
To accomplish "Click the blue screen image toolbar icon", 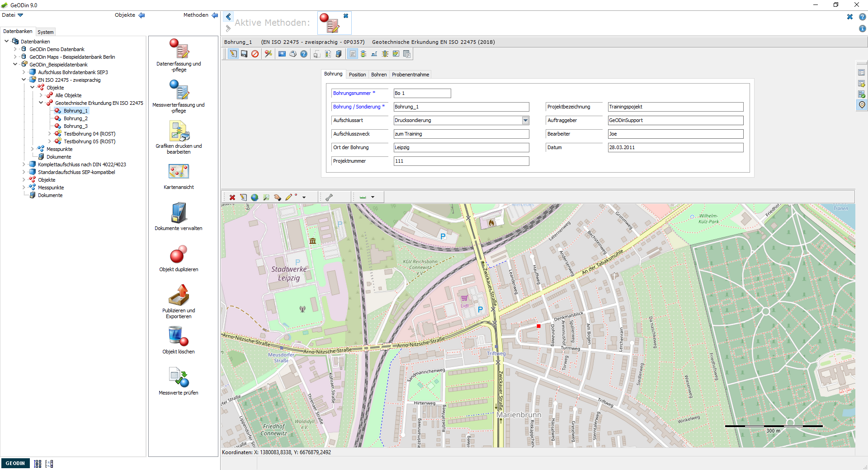I will [x=282, y=54].
